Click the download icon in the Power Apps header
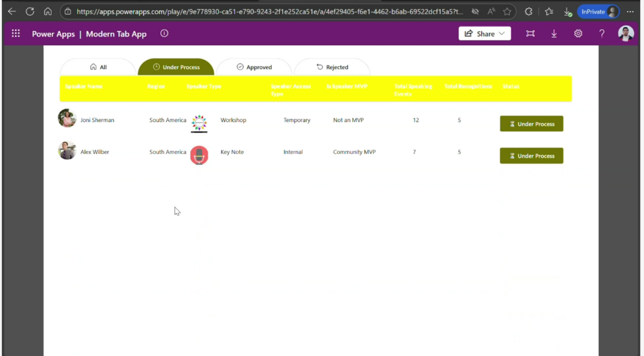The width and height of the screenshot is (644, 356). tap(554, 34)
